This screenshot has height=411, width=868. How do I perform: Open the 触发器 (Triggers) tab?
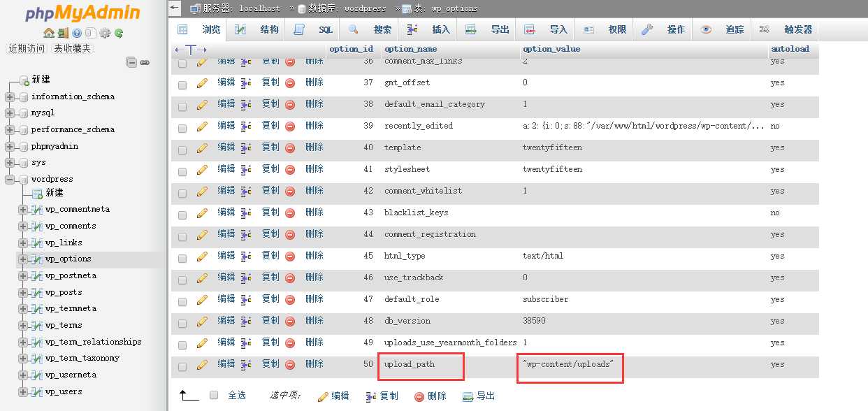(785, 29)
